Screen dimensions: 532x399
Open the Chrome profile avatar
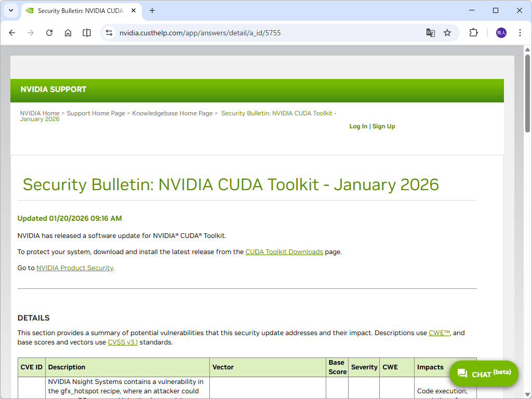click(501, 33)
